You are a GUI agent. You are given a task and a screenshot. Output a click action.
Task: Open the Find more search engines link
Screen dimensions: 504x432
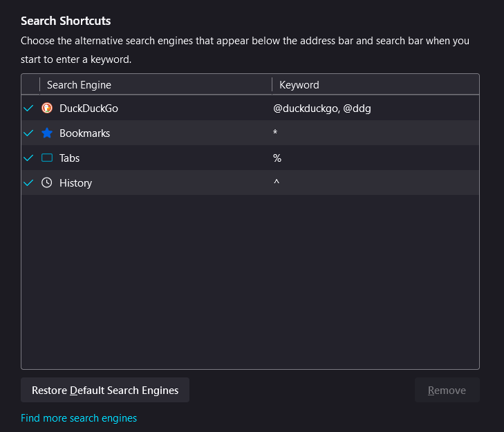[x=79, y=417]
